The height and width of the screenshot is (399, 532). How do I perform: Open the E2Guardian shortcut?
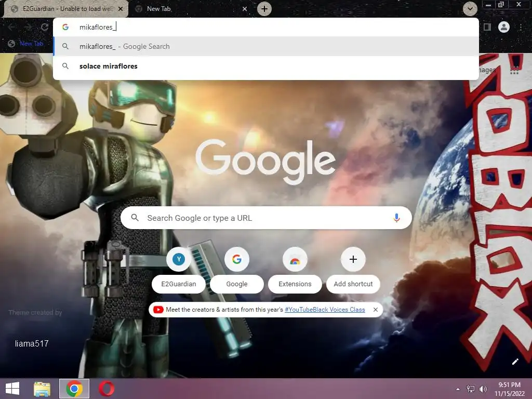coord(179,270)
